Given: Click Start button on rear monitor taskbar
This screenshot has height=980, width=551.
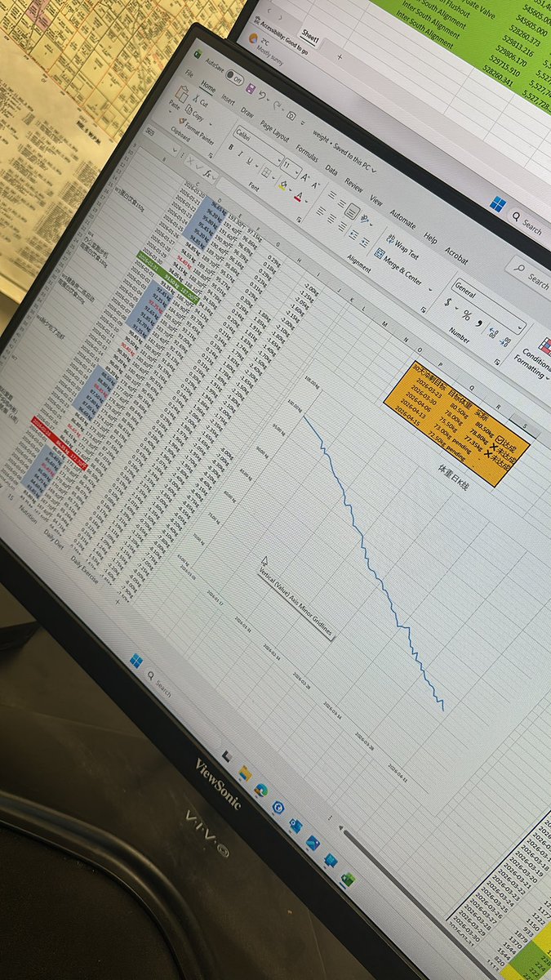Looking at the screenshot, I should [x=497, y=205].
